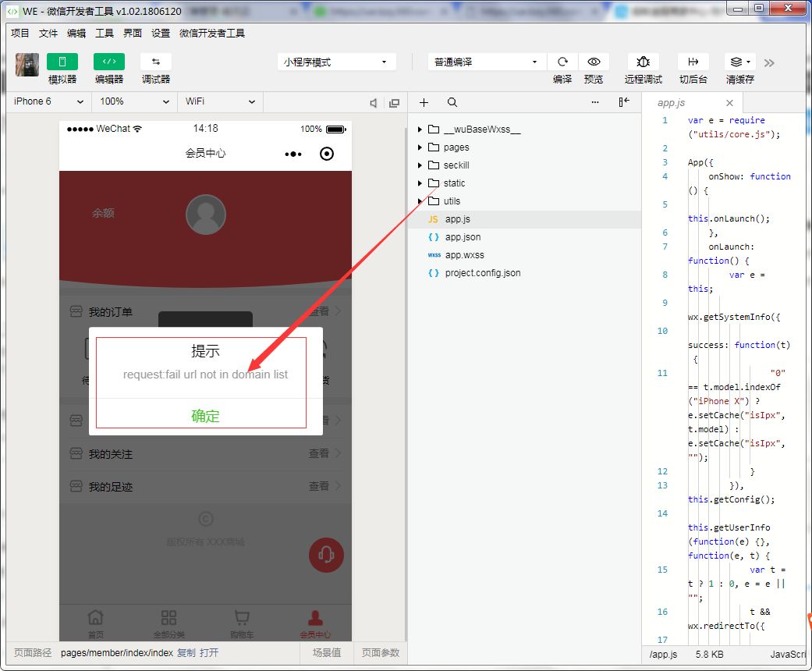The height and width of the screenshot is (671, 812).
Task: Detach the simulator window icon
Action: pyautogui.click(x=394, y=103)
